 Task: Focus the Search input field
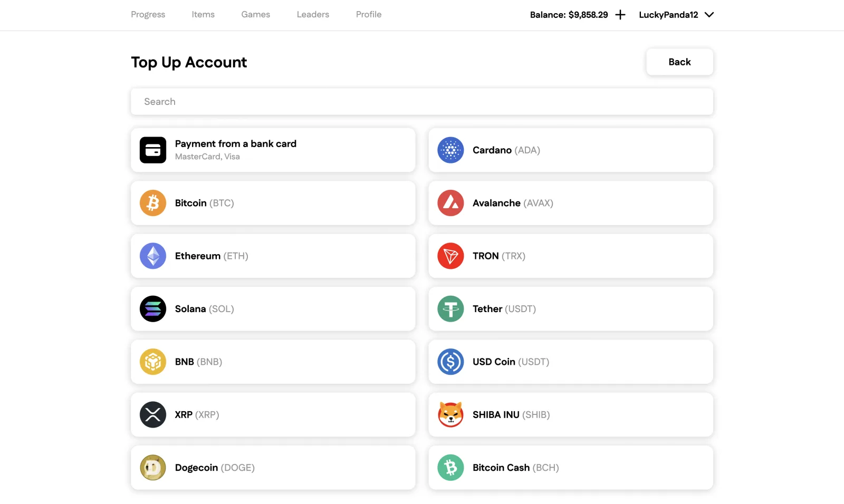click(422, 102)
